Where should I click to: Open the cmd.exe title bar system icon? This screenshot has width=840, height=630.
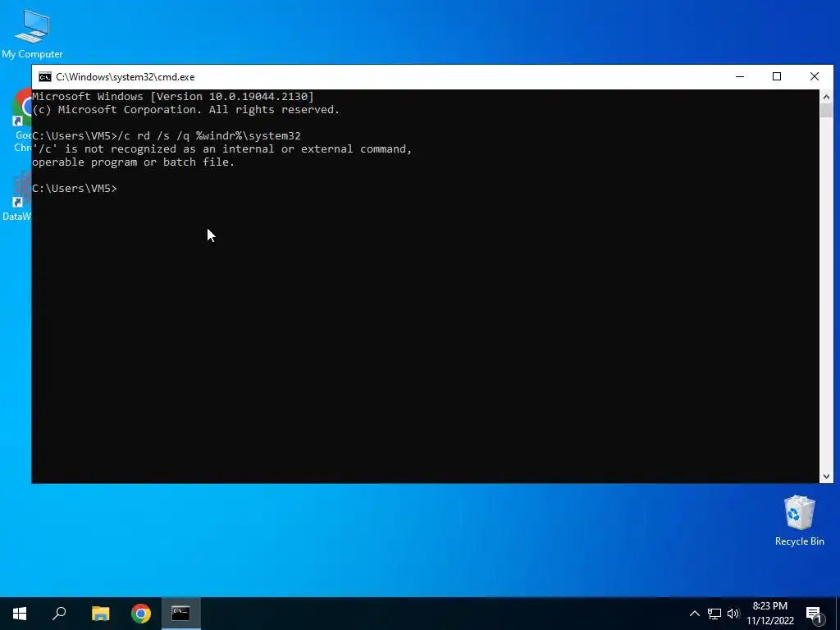(x=45, y=77)
